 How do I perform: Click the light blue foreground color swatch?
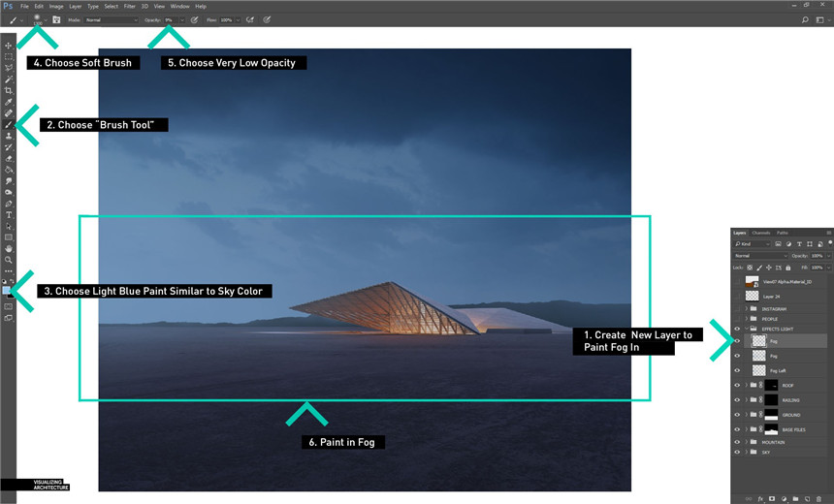[x=7, y=290]
